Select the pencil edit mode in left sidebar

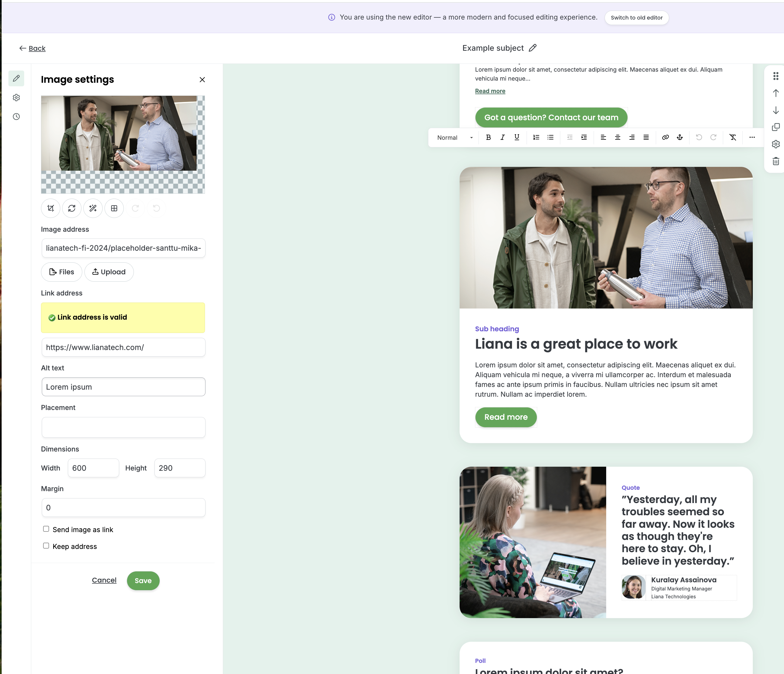tap(16, 78)
